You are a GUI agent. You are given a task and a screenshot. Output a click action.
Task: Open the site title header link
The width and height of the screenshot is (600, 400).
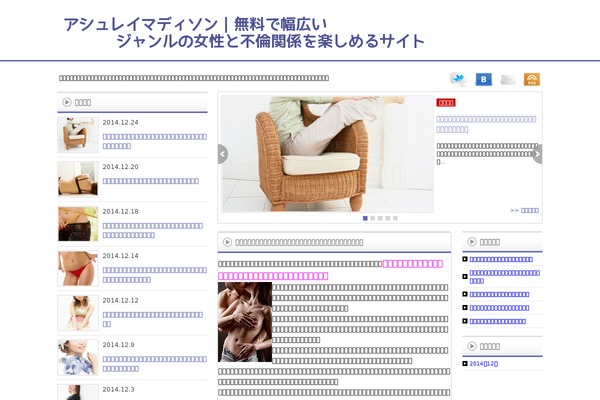tap(244, 33)
